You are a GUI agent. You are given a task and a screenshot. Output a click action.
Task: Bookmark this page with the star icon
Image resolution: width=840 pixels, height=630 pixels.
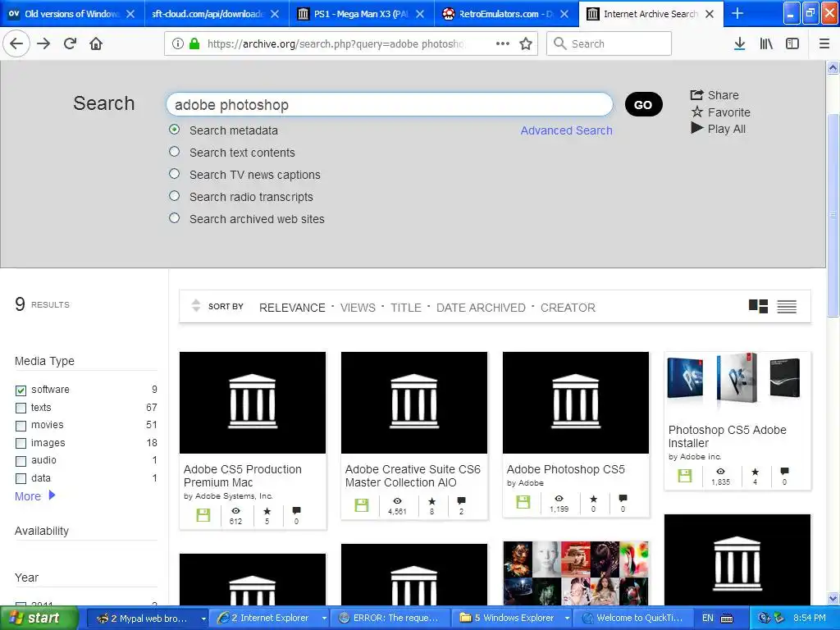point(526,43)
